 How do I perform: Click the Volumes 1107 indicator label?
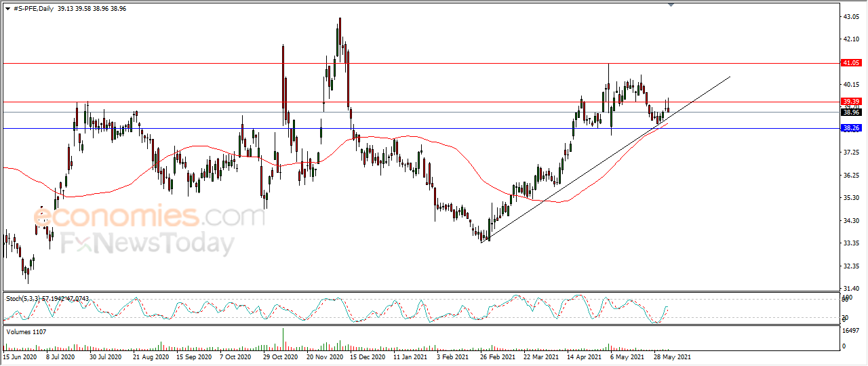(x=26, y=331)
